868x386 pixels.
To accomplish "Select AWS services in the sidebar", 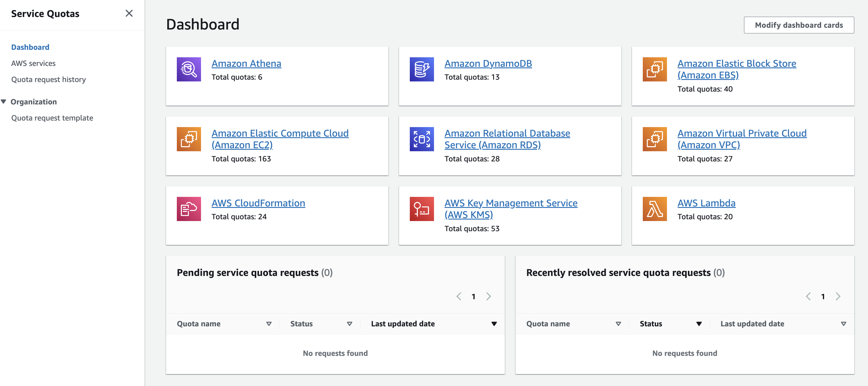I will (33, 63).
